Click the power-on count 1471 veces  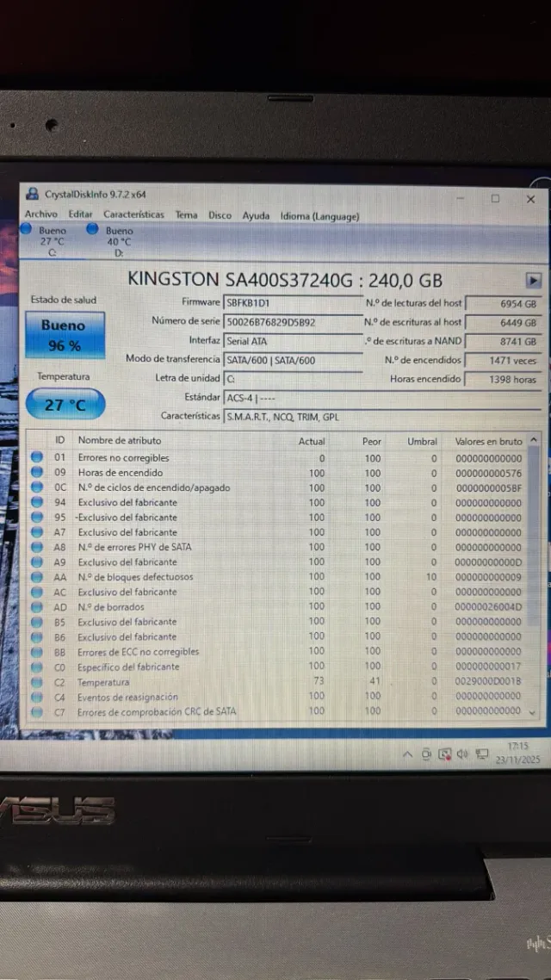[x=503, y=360]
